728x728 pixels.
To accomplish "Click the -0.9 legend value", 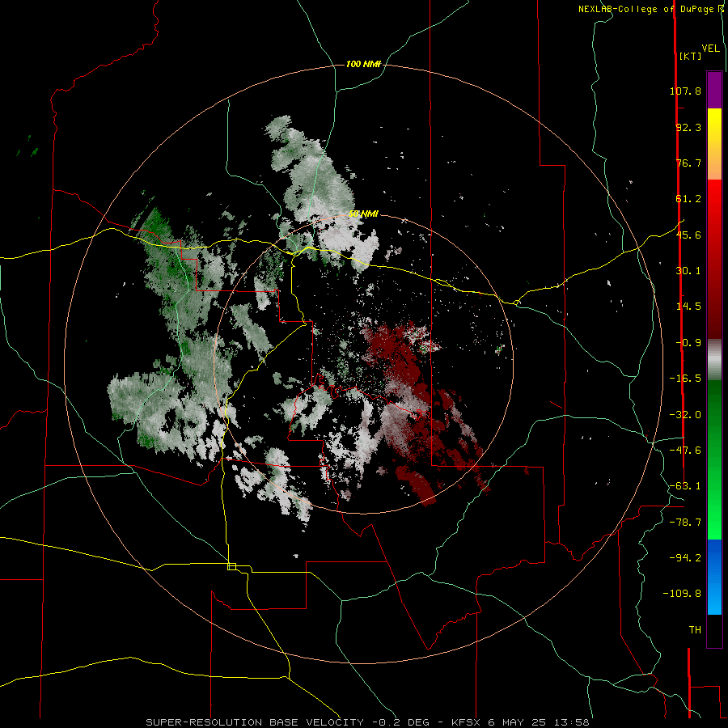I will pos(688,343).
